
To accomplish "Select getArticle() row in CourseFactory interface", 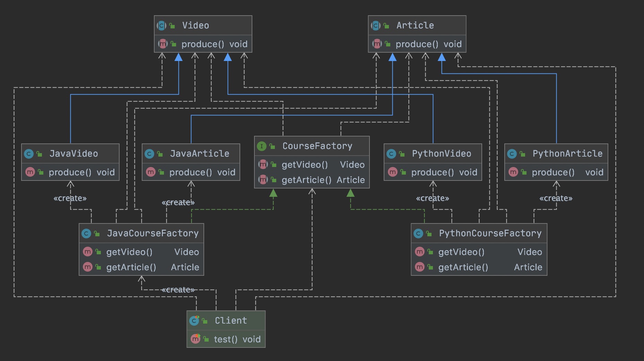I will pyautogui.click(x=306, y=180).
